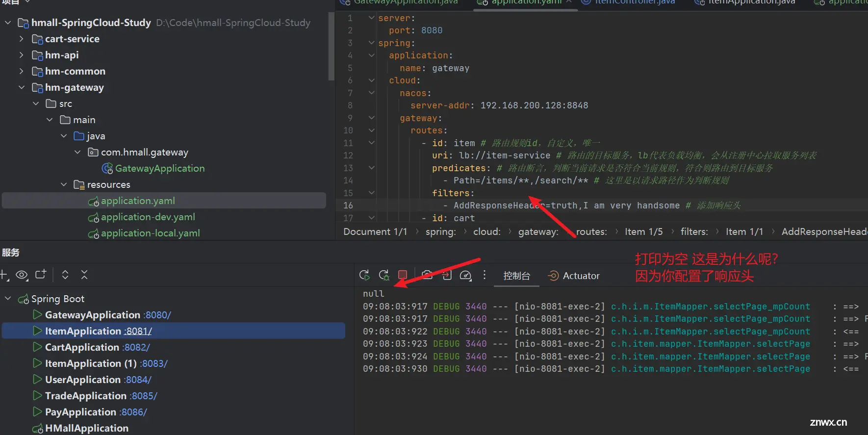Click the gateway: breadcrumb
Viewport: 868px width, 435px height.
538,231
